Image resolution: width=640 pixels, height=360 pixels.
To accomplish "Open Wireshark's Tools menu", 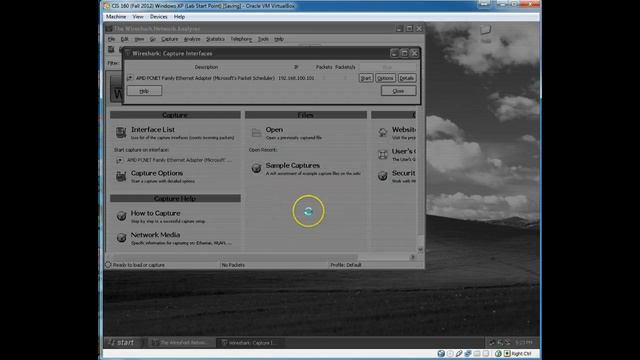I will [x=263, y=39].
